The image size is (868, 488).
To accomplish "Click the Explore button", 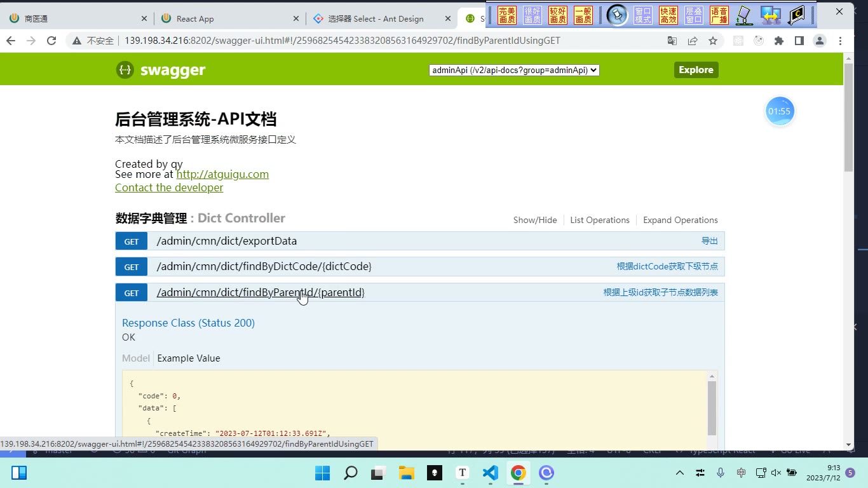I will pyautogui.click(x=696, y=70).
